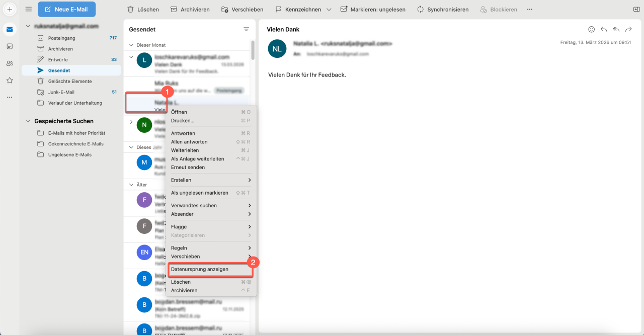The image size is (644, 335).
Task: Click the plus icon at top left
Action: click(x=10, y=9)
